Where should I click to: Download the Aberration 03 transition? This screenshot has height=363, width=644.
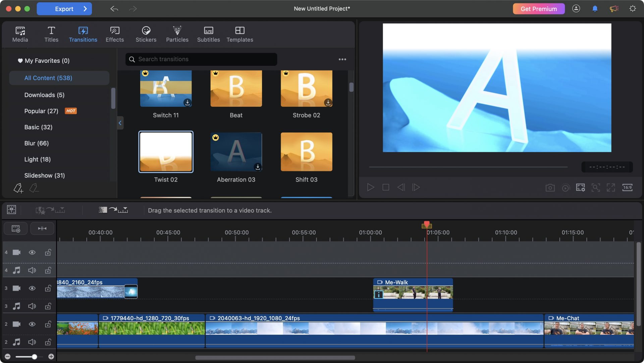[258, 167]
